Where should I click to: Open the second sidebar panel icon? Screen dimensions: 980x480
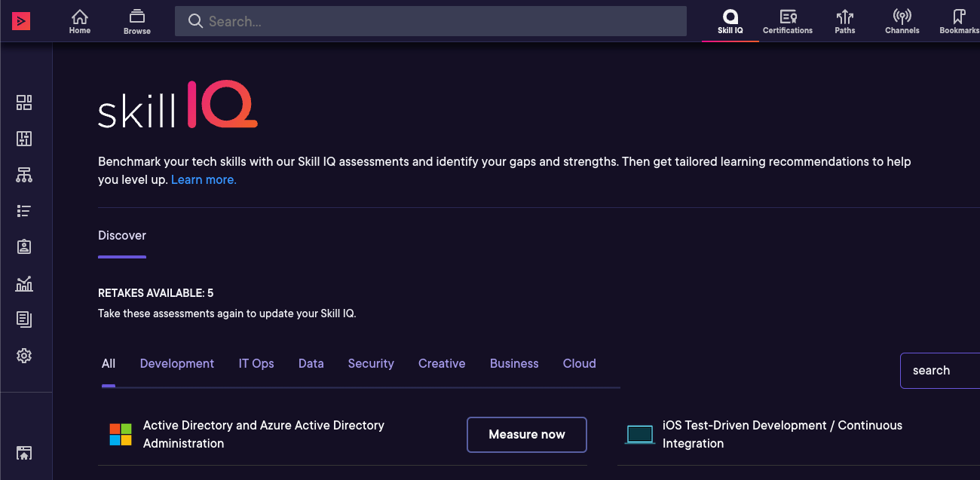24,139
